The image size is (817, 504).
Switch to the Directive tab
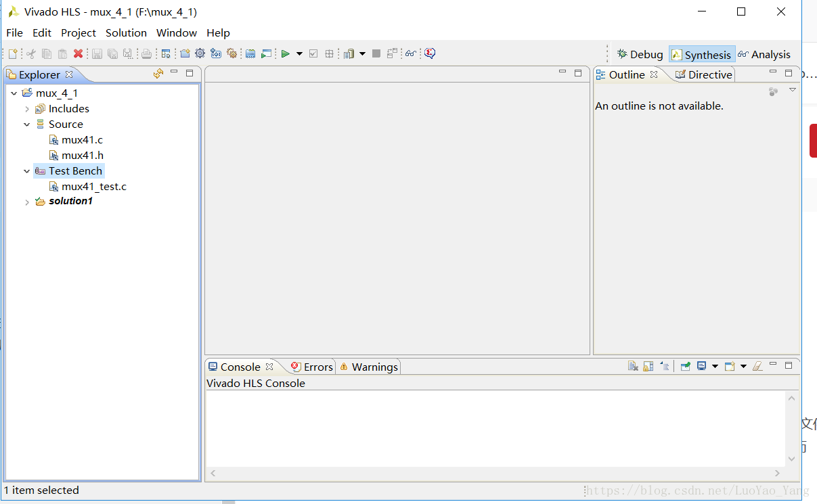click(704, 74)
